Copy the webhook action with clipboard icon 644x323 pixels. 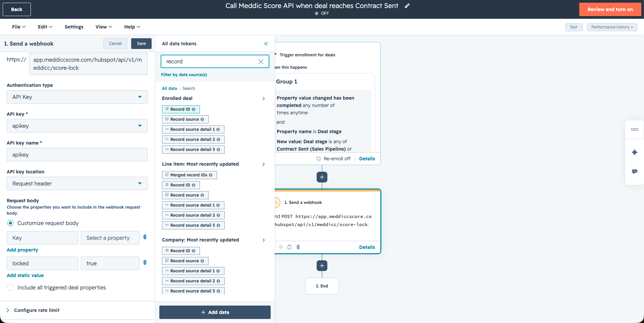[x=289, y=247]
